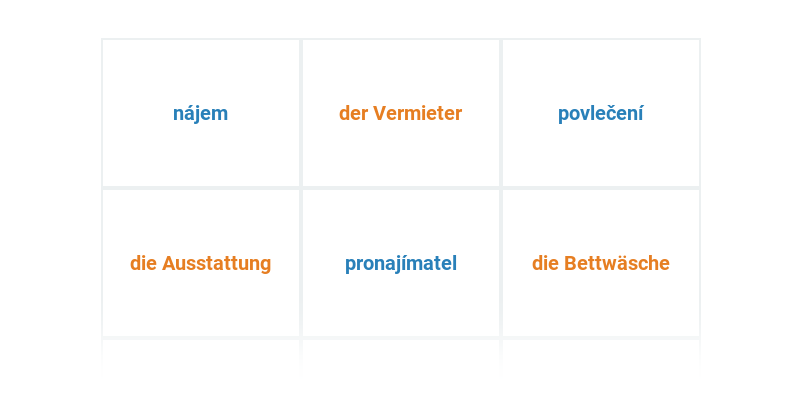Click the faded card below die Bettwäsche
This screenshot has width=800, height=400.
coord(600,355)
